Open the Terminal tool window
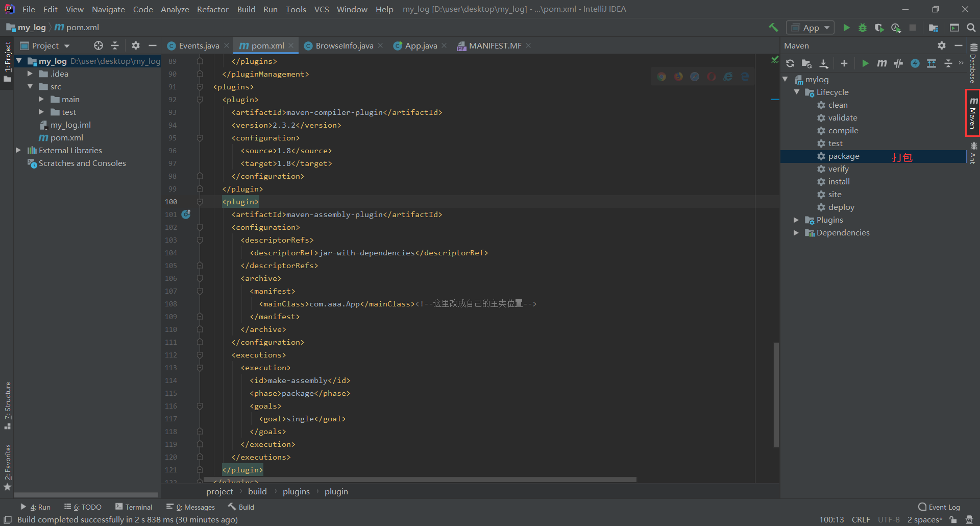This screenshot has height=526, width=980. coord(134,507)
